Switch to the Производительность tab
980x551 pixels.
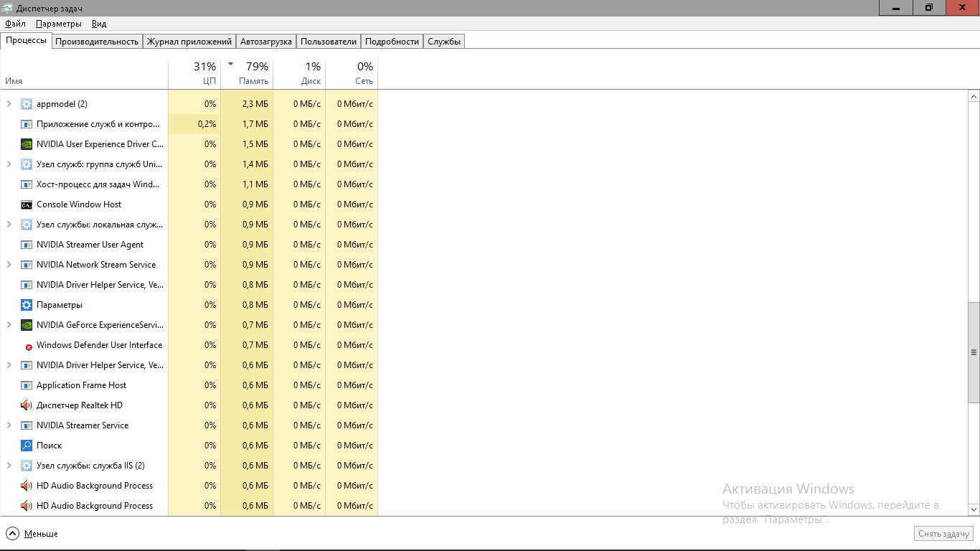coord(97,42)
